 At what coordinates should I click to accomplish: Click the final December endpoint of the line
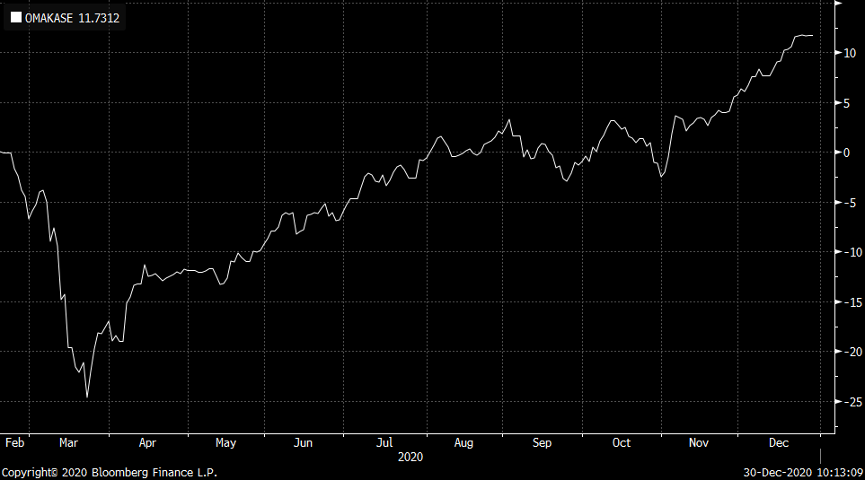pos(812,36)
